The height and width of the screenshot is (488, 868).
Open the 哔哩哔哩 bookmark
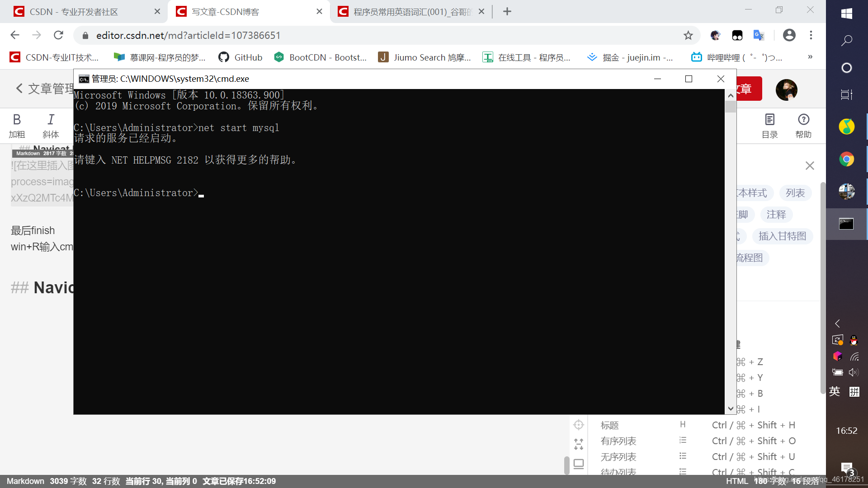coord(737,57)
